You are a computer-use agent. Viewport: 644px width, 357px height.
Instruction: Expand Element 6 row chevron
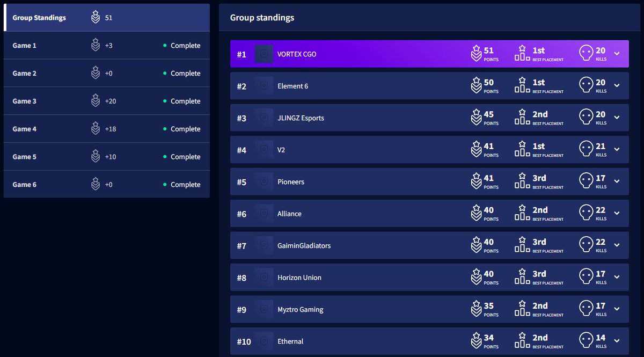pyautogui.click(x=617, y=86)
